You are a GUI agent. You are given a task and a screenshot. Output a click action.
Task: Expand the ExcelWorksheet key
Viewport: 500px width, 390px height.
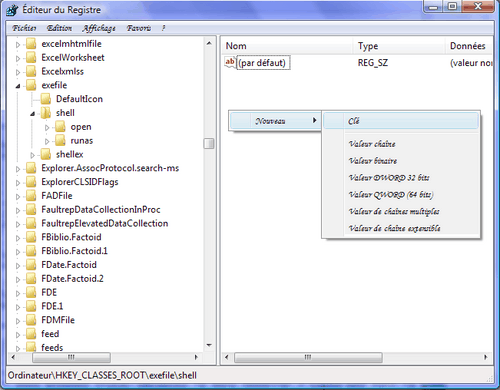click(x=18, y=58)
